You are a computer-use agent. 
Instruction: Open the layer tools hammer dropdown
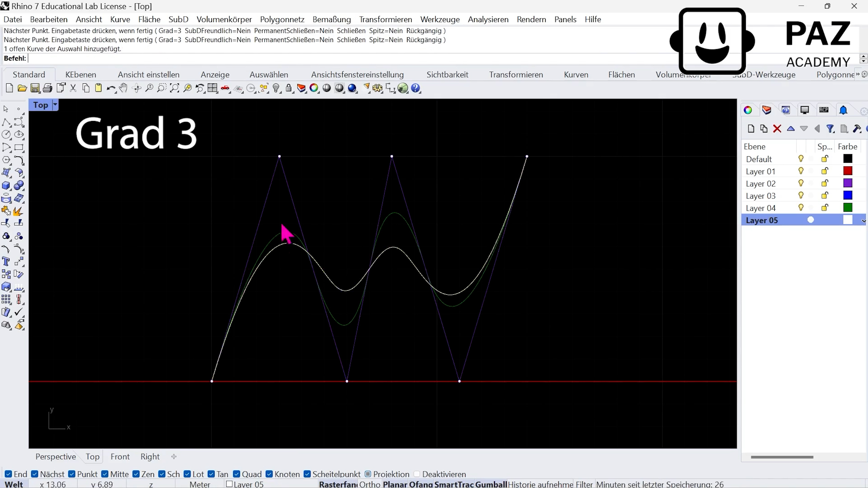pyautogui.click(x=857, y=129)
